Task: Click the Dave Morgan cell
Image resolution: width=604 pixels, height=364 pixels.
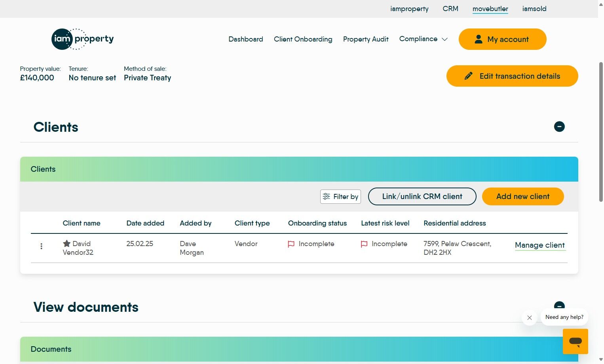Action: (x=192, y=248)
